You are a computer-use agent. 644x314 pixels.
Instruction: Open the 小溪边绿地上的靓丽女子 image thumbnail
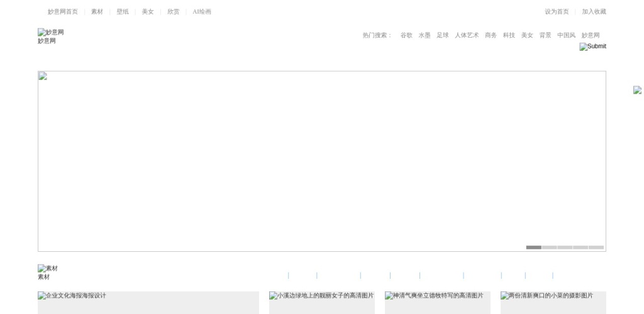(x=321, y=302)
